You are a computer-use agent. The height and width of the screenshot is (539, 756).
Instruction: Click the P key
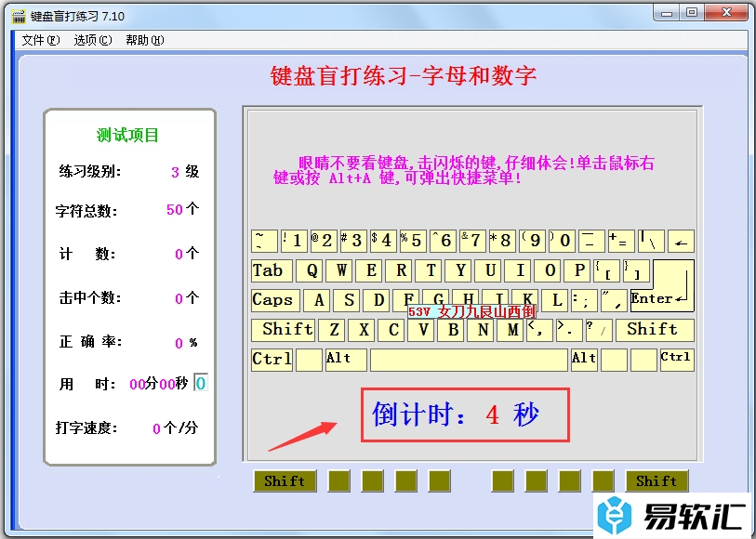577,270
